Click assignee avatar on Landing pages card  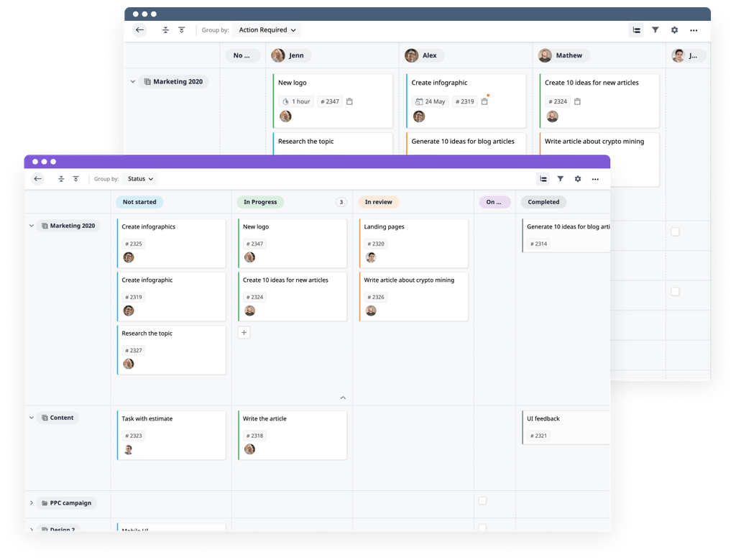click(371, 257)
